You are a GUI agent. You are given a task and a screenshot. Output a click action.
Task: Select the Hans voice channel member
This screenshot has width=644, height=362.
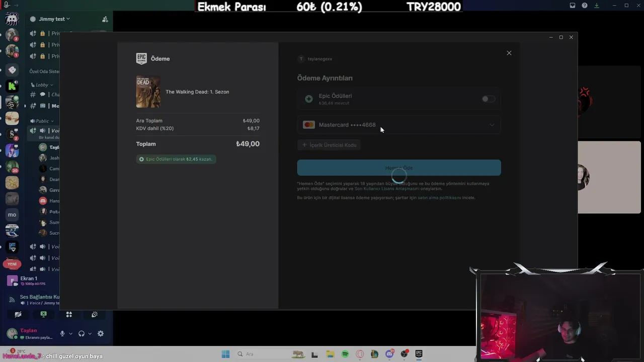pyautogui.click(x=49, y=201)
